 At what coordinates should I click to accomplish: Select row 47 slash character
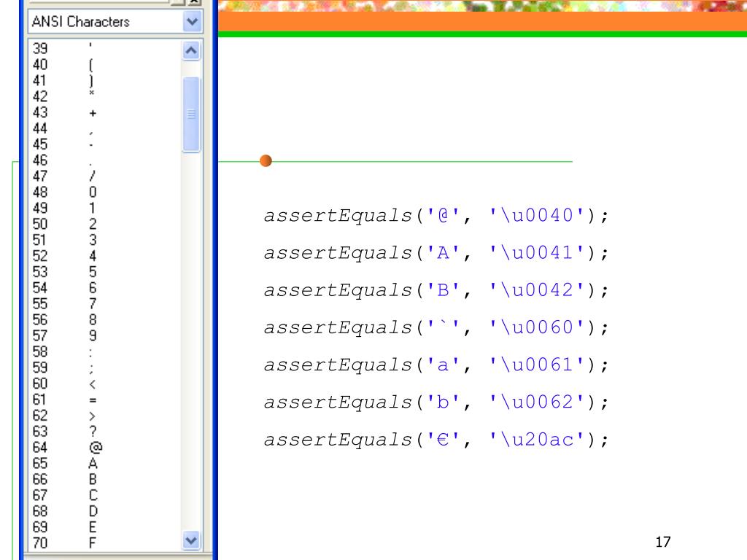point(105,176)
